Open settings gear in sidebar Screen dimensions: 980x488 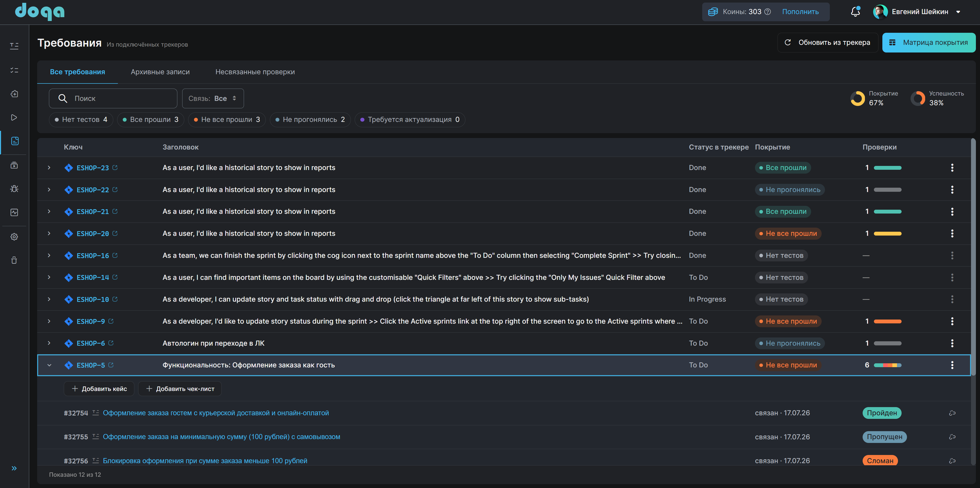tap(14, 237)
